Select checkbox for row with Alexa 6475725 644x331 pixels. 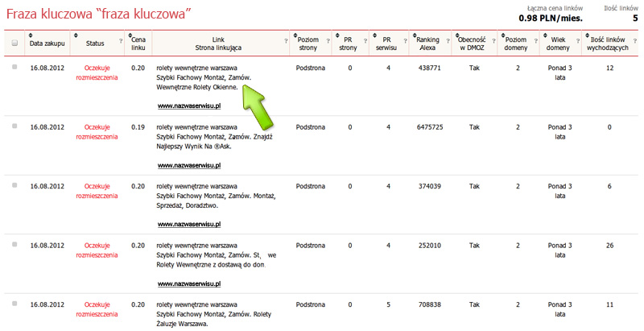point(14,126)
